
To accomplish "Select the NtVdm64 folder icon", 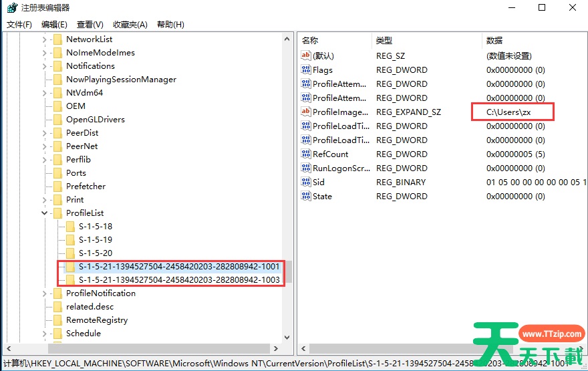I will (57, 93).
